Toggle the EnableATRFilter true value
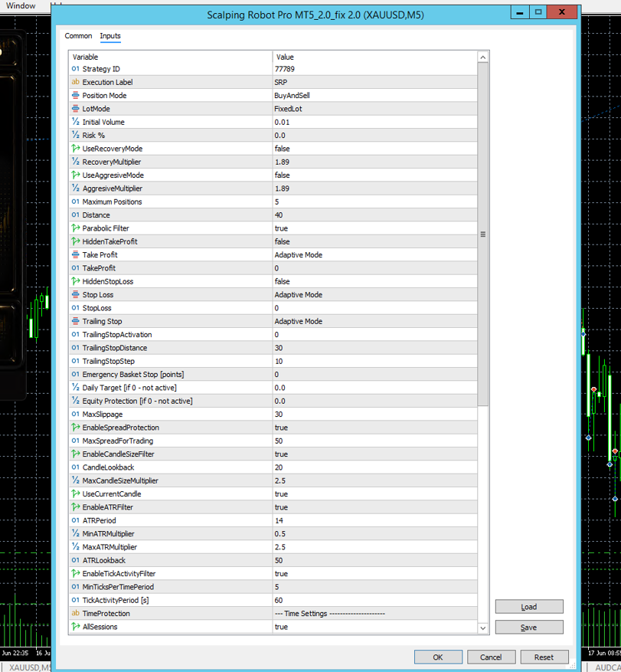This screenshot has width=621, height=672. click(x=374, y=507)
